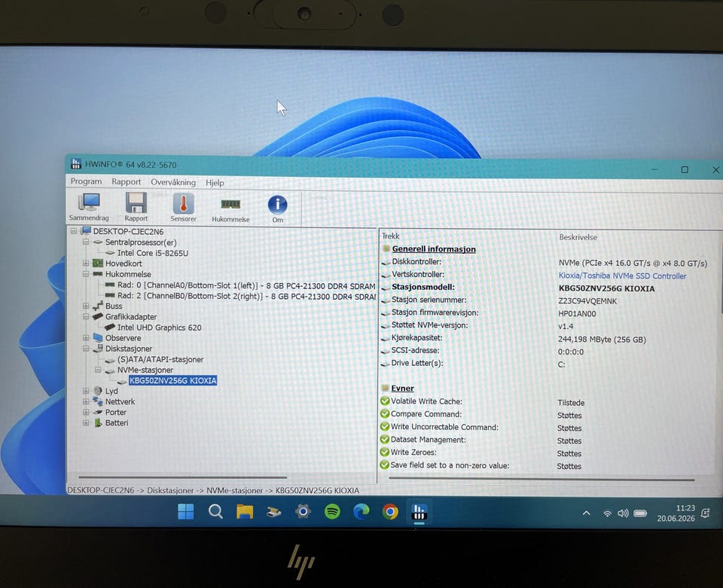The image size is (723, 588).
Task: Select the Lyd tree item
Action: [x=111, y=391]
